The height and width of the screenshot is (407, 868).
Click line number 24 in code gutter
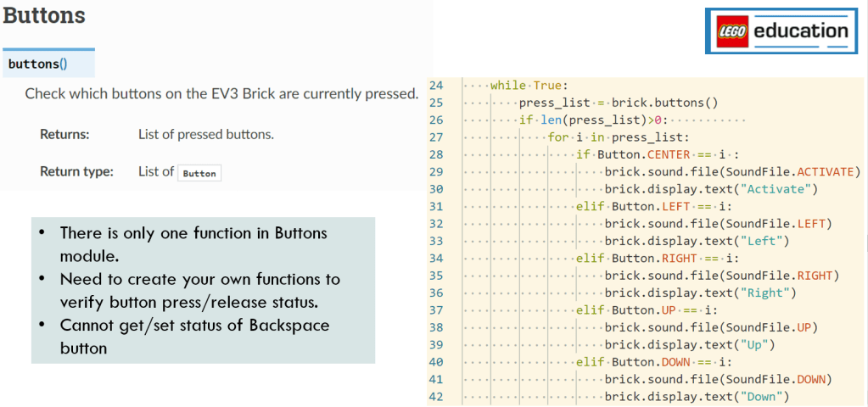[x=436, y=86]
